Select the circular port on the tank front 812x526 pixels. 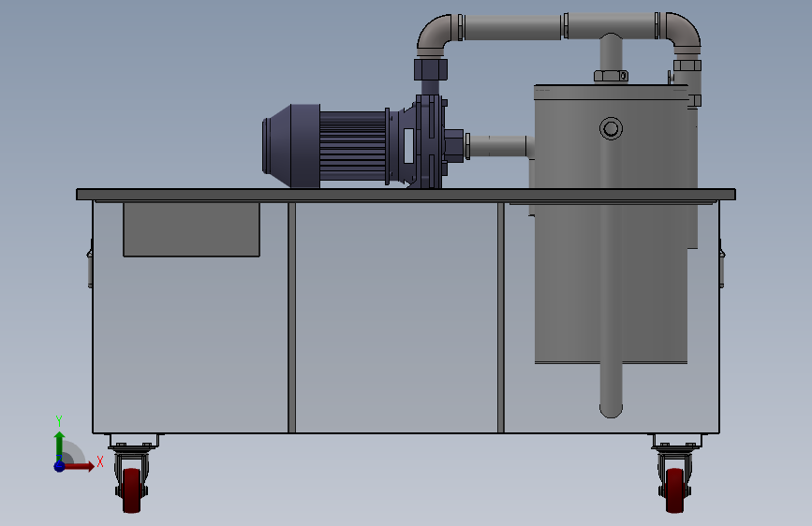tap(611, 128)
